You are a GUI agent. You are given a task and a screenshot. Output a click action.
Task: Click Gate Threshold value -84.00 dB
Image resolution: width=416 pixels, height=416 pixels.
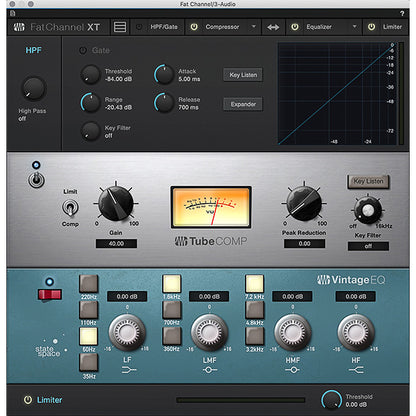pos(119,79)
